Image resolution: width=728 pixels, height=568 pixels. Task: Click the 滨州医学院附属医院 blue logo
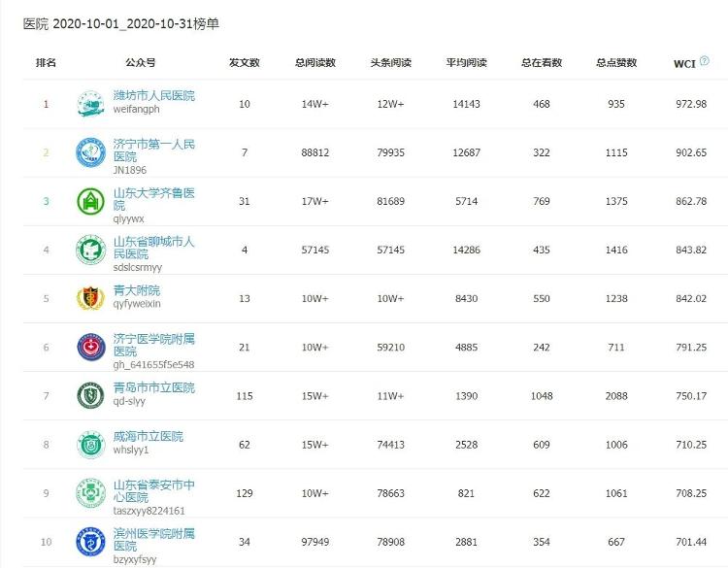90,541
